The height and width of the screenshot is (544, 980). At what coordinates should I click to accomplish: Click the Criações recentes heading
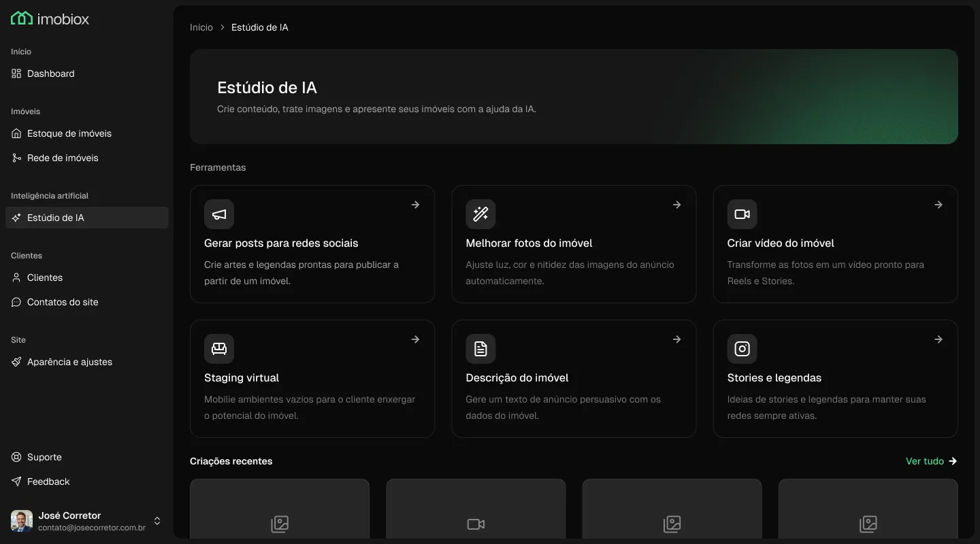(x=231, y=461)
